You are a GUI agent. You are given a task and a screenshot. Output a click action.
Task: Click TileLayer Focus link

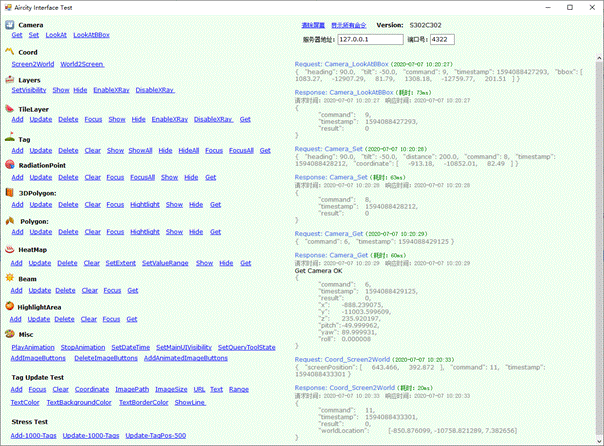93,119
